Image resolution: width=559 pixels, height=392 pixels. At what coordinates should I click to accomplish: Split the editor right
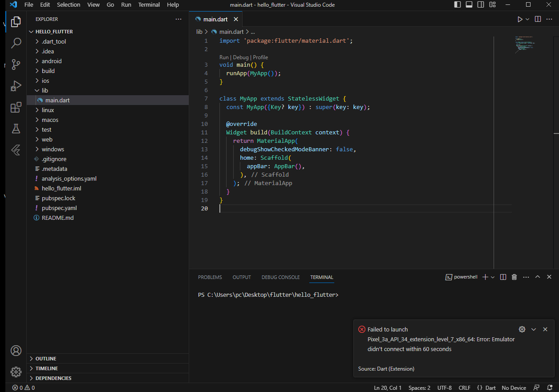pos(538,19)
